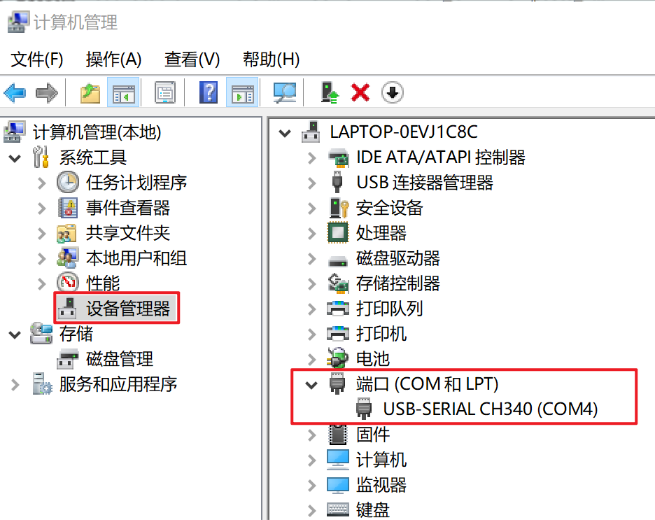Image resolution: width=655 pixels, height=520 pixels.
Task: Click the blue Back arrow toolbar icon
Action: tap(15, 93)
